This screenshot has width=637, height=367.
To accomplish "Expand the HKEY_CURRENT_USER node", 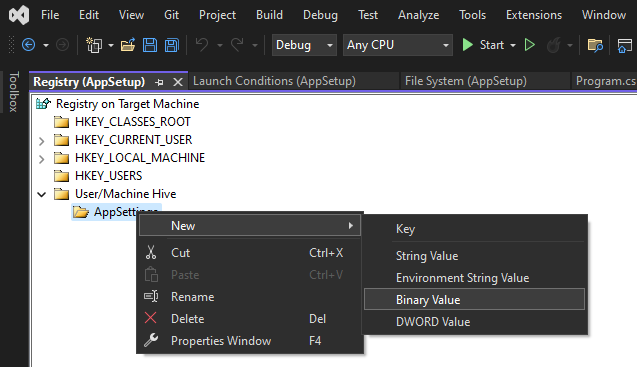I will [41, 141].
